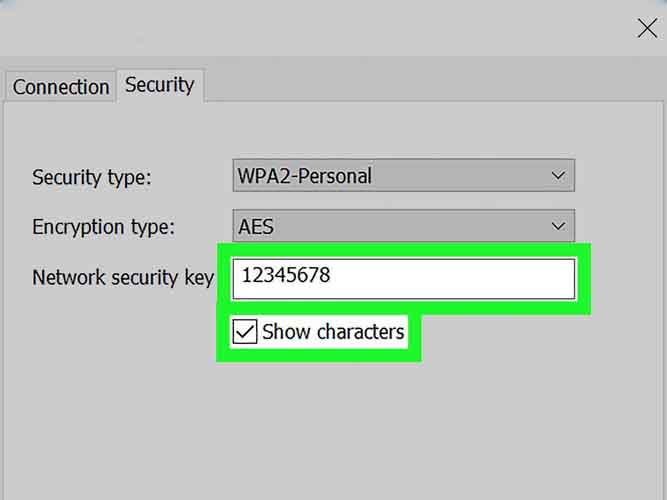667x500 pixels.
Task: Click the Show characters label text
Action: (333, 332)
